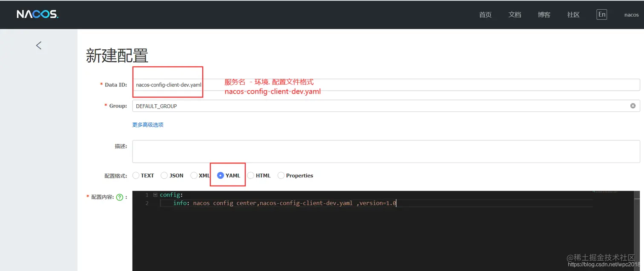Focus the Group input field
This screenshot has height=271, width=644.
coord(386,106)
